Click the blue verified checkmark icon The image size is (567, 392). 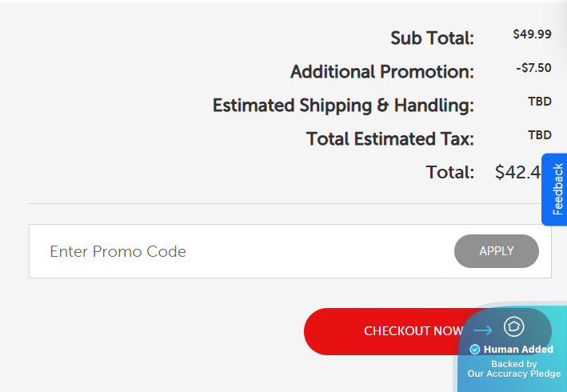[x=475, y=350]
